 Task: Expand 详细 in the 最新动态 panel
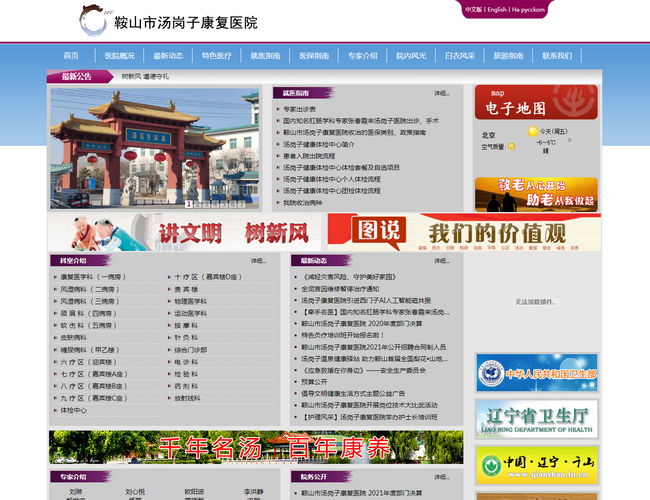pyautogui.click(x=442, y=260)
